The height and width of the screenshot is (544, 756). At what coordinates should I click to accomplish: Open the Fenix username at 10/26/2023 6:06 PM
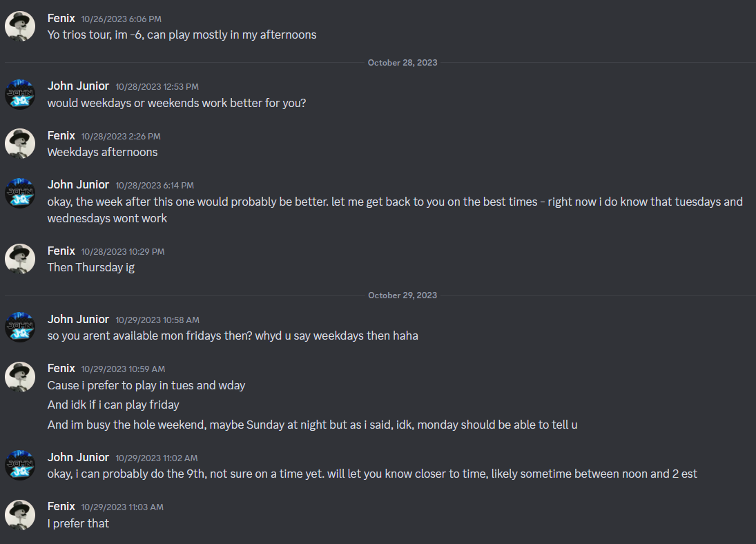coord(61,18)
